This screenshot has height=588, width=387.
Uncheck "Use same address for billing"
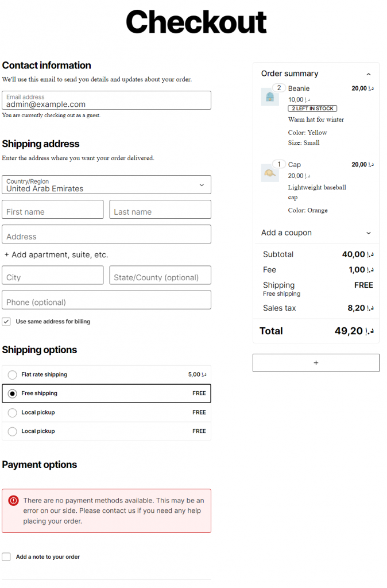tap(6, 322)
